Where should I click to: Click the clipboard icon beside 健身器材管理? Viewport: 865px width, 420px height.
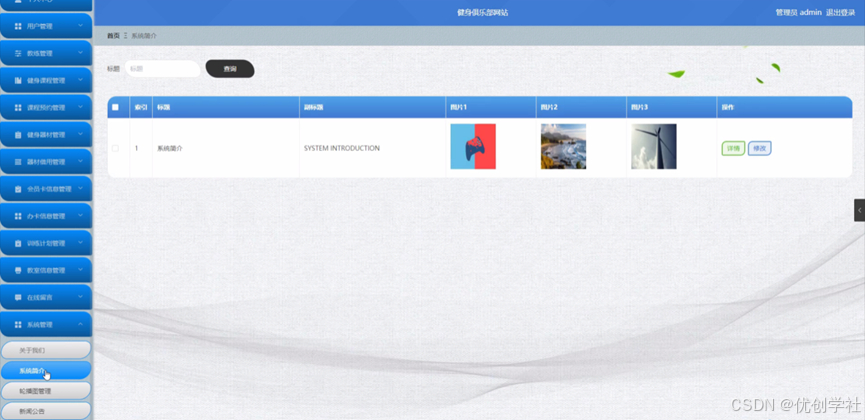[x=18, y=135]
